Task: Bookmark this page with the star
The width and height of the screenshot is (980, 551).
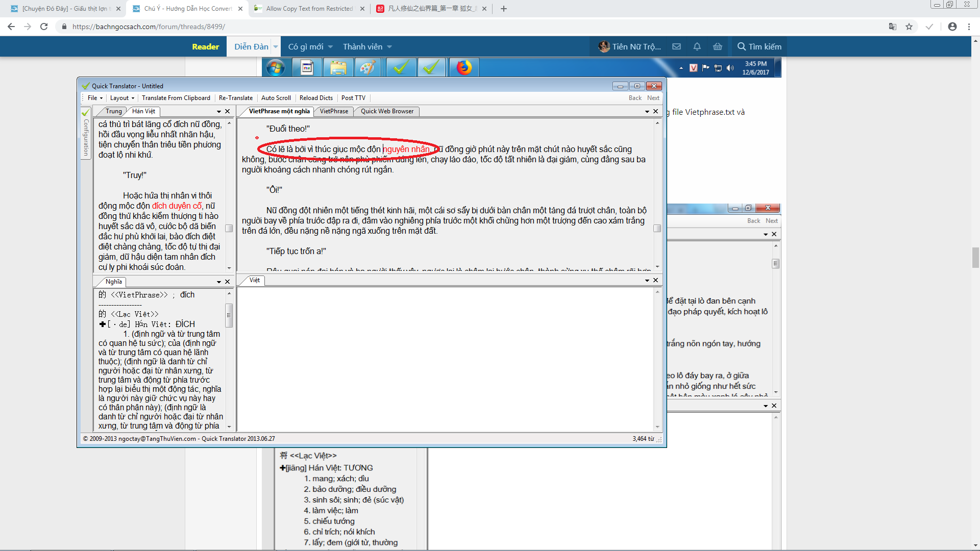Action: (x=909, y=27)
